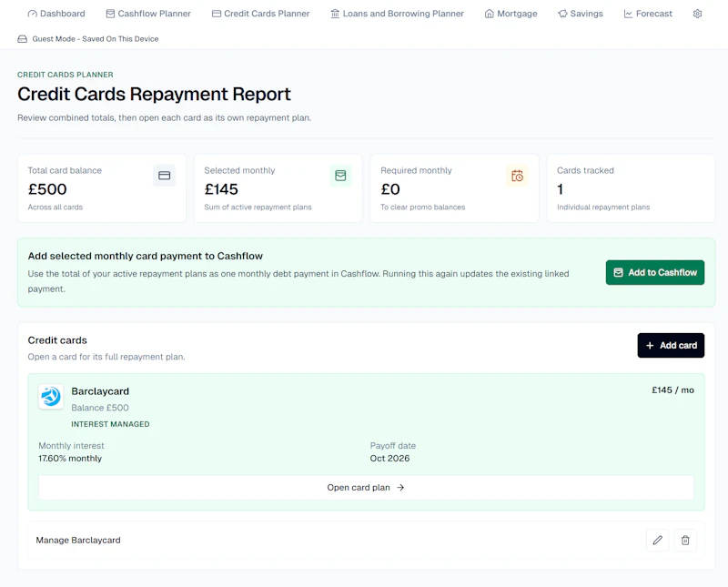Viewport: 728px width, 587px height.
Task: Click the £145 / mo amount
Action: pos(672,390)
